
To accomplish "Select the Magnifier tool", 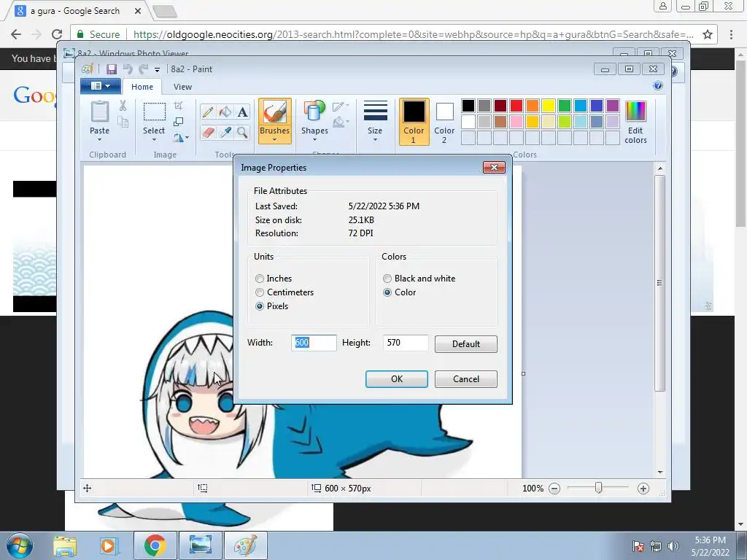I will pyautogui.click(x=242, y=132).
